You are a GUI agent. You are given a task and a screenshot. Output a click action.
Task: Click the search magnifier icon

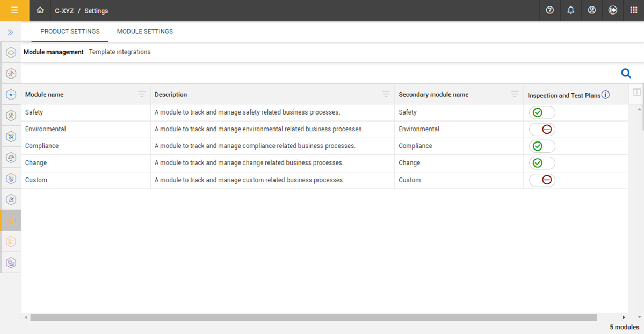point(626,73)
